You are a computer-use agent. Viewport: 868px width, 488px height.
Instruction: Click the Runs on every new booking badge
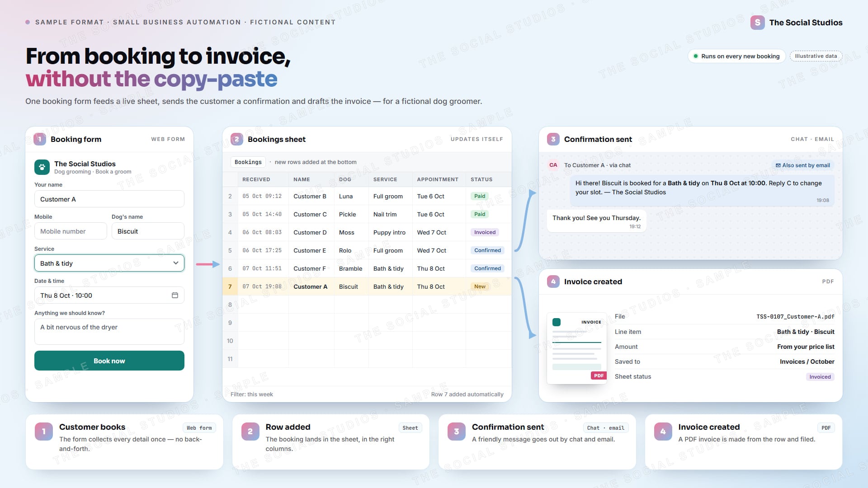[736, 56]
